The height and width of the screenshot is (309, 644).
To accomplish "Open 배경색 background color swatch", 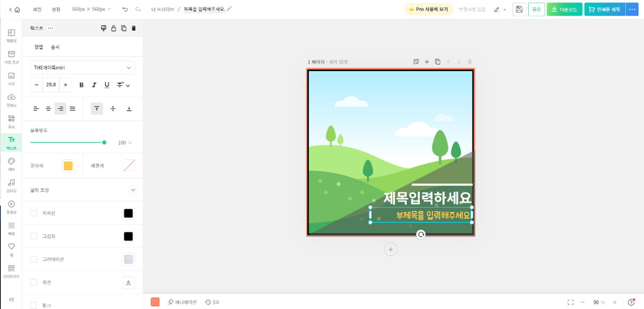I will [x=129, y=166].
